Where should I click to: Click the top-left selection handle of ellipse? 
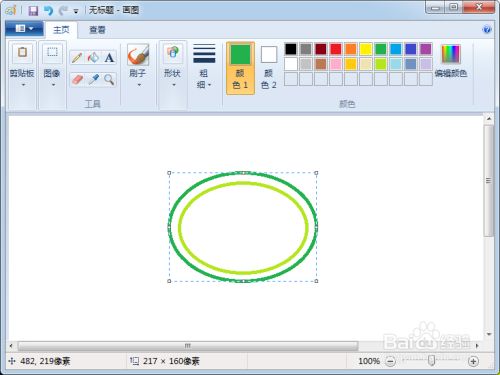tap(169, 173)
